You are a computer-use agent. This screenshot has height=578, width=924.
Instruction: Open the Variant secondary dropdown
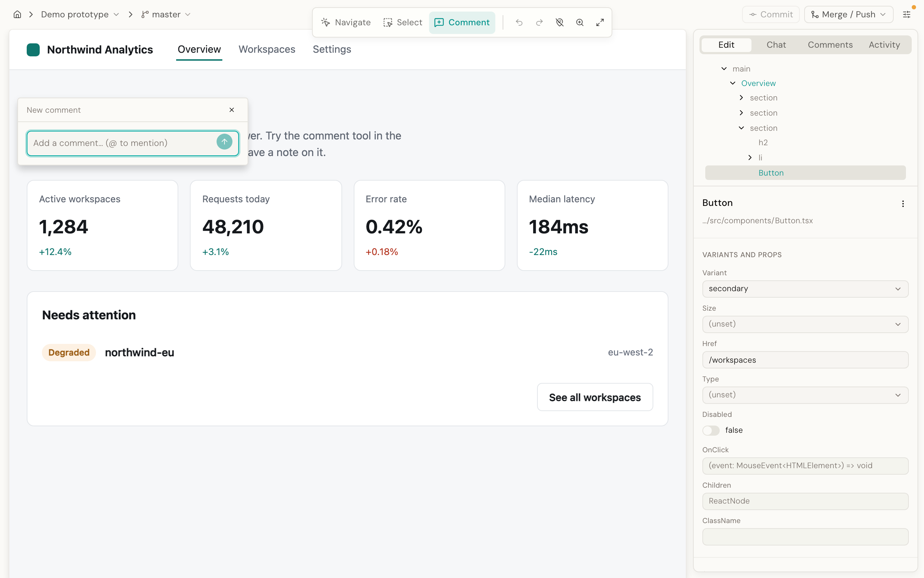805,289
